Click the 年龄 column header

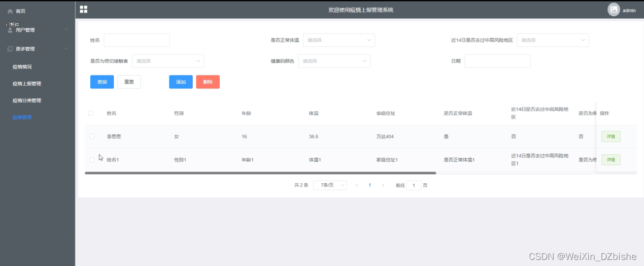pyautogui.click(x=246, y=113)
